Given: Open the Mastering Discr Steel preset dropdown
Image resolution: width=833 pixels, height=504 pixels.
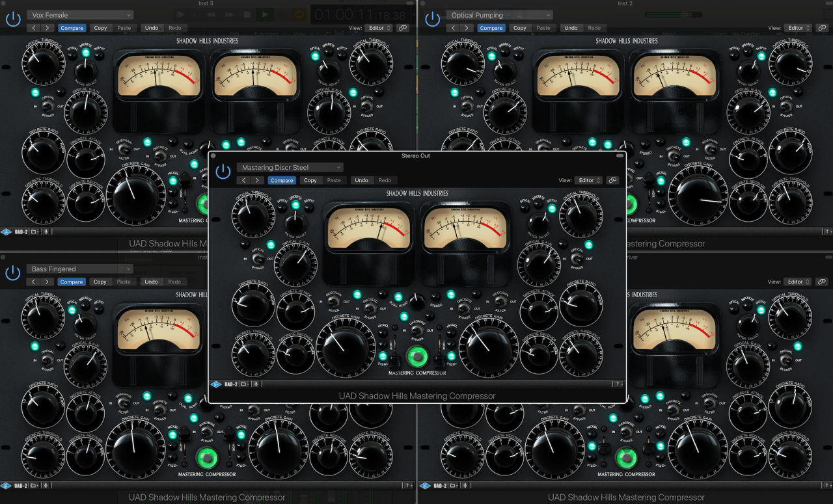Looking at the screenshot, I should tap(290, 168).
